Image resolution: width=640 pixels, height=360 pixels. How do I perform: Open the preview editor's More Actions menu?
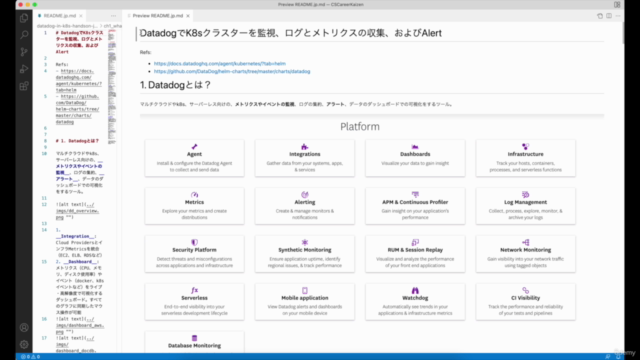(618, 16)
